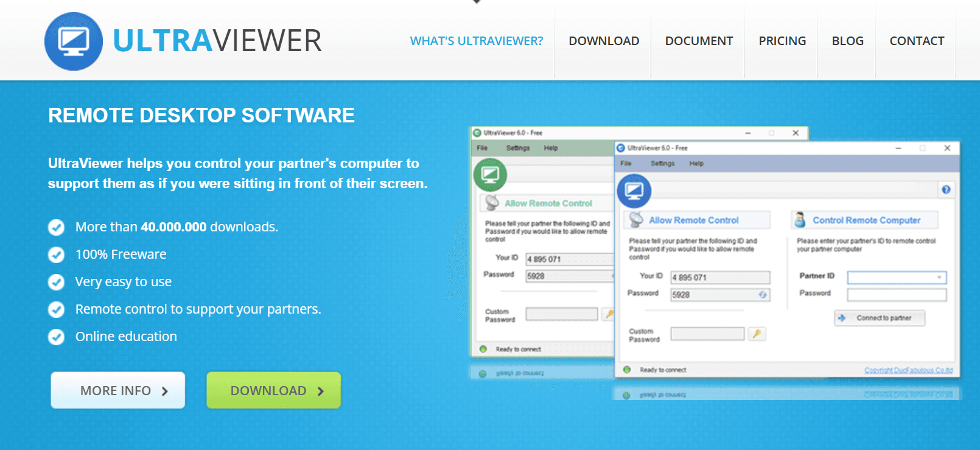The width and height of the screenshot is (980, 450).
Task: Open Help menu in front UltraViewer window
Action: click(696, 164)
